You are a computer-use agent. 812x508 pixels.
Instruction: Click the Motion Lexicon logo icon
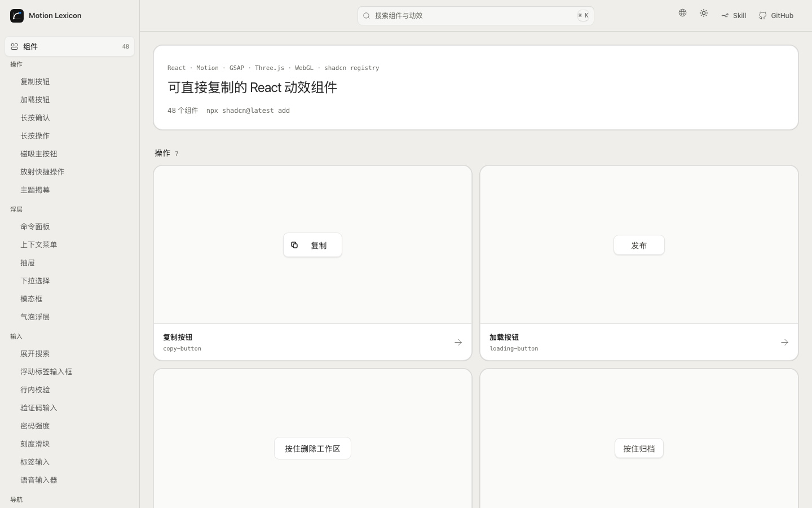pos(17,16)
